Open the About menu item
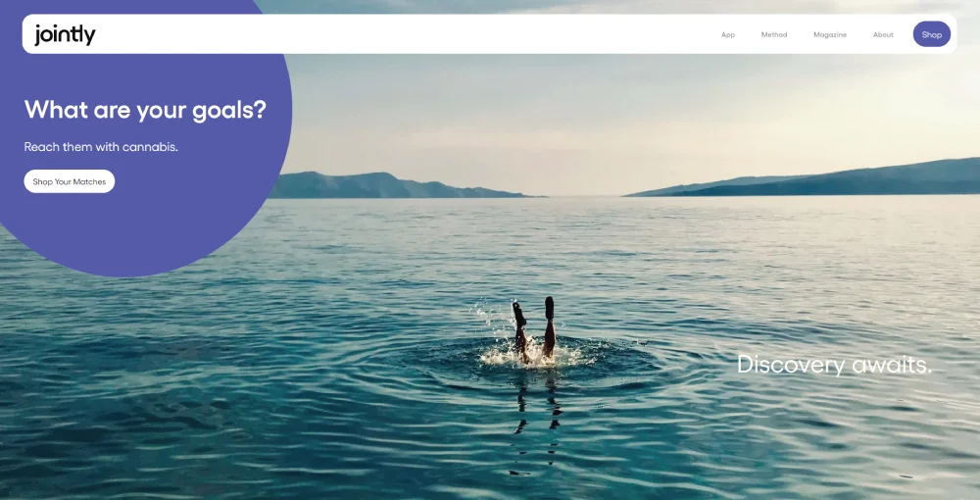Screen dimensions: 980x500 [x=883, y=35]
